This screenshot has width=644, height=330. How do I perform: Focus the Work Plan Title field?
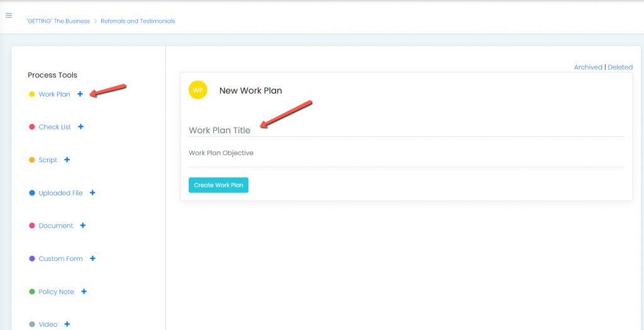(406, 130)
